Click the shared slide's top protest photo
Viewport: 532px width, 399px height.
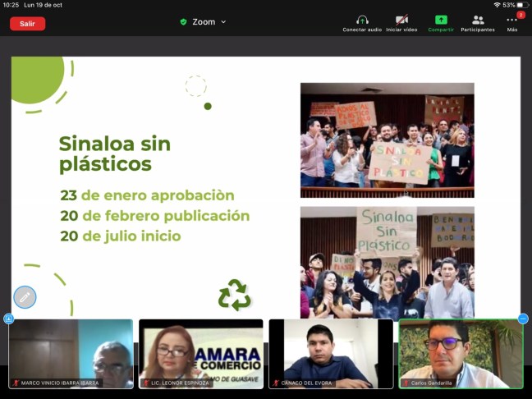coord(387,140)
